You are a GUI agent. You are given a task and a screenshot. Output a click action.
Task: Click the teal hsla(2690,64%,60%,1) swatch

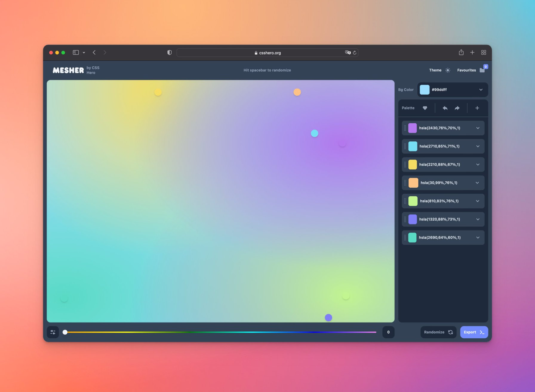point(412,238)
